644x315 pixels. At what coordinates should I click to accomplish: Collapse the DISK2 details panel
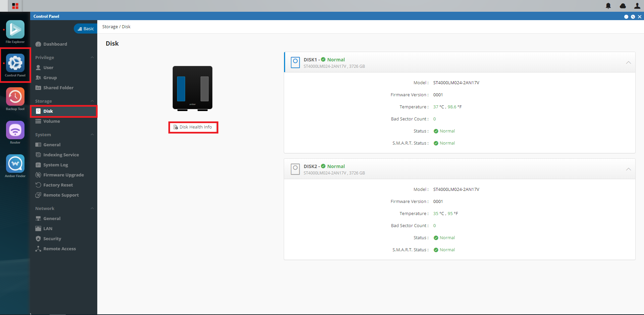(x=628, y=169)
